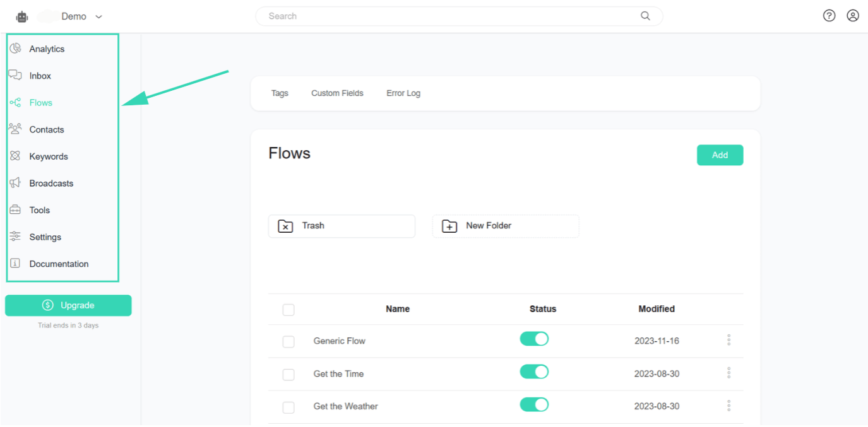Click the help question mark icon

pyautogui.click(x=829, y=16)
